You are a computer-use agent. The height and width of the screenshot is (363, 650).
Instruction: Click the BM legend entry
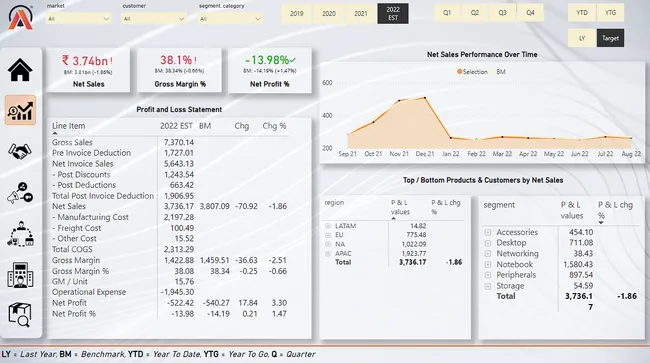pos(500,72)
